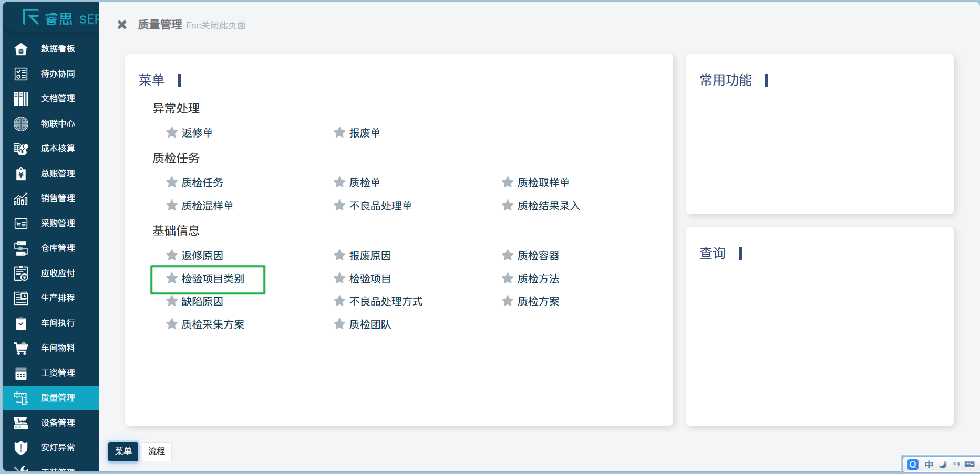
Task: Open the 检验项目类别 link
Action: pos(213,279)
